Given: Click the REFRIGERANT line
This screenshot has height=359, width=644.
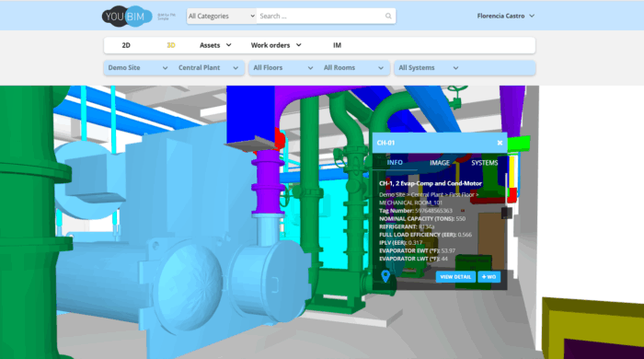Looking at the screenshot, I should point(407,226).
